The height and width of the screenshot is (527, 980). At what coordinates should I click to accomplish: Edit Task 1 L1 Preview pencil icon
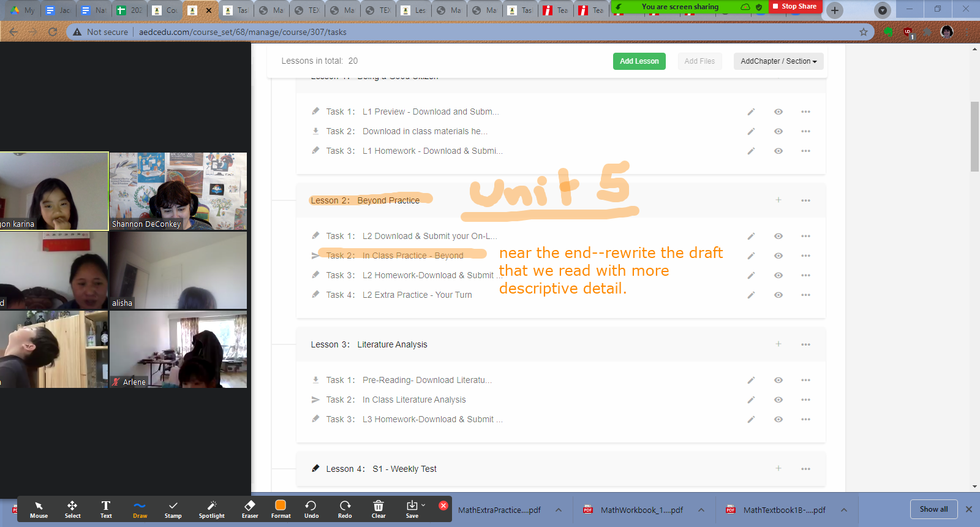tap(751, 112)
